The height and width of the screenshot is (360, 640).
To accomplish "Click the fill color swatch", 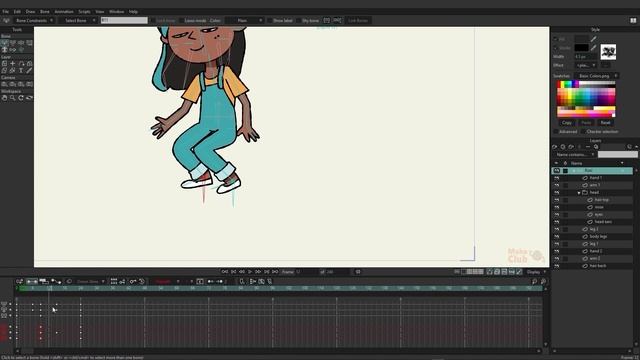I will (581, 39).
